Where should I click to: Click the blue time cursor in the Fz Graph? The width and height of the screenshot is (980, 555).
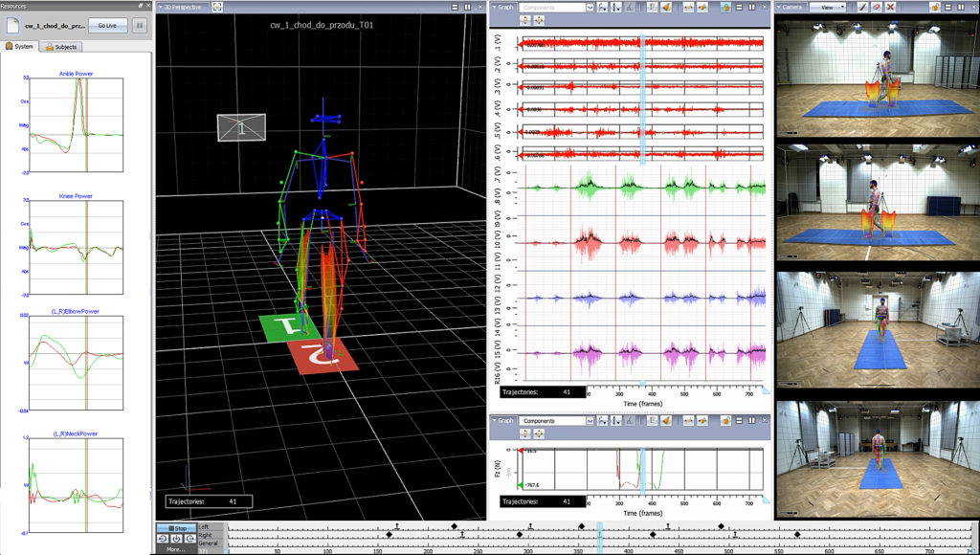click(x=642, y=469)
